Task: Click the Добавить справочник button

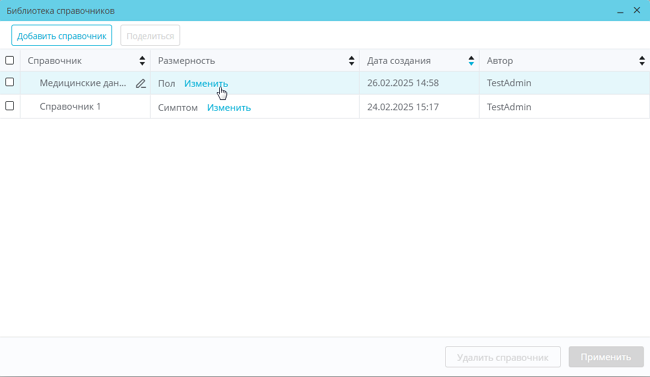Action: 61,36
